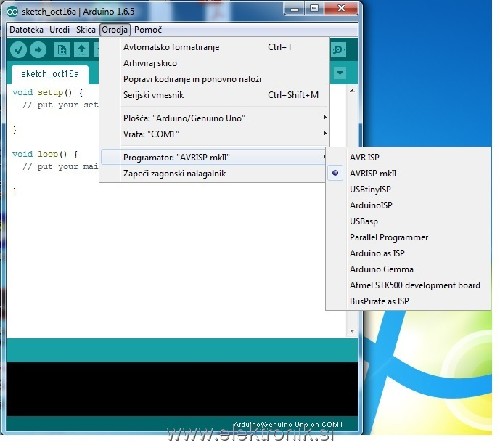This screenshot has height=448, width=500.
Task: Click the Open sketch up-arrow icon
Action: tap(81, 50)
